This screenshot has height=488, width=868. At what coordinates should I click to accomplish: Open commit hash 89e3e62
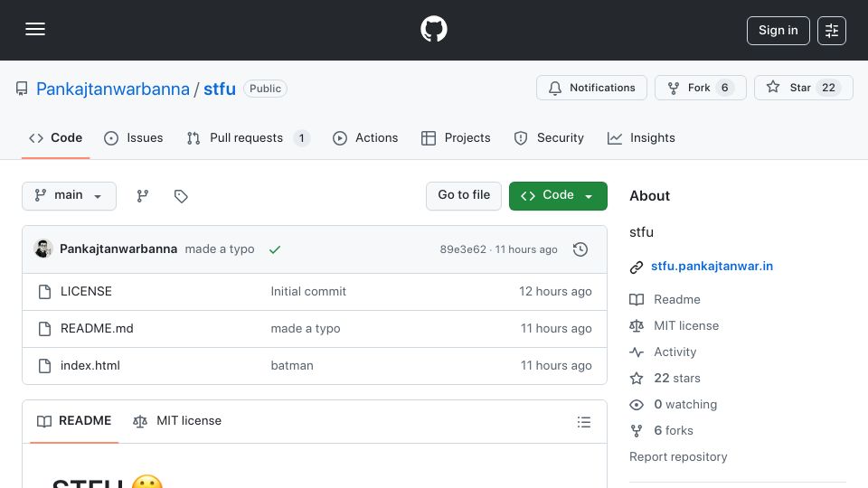click(463, 249)
